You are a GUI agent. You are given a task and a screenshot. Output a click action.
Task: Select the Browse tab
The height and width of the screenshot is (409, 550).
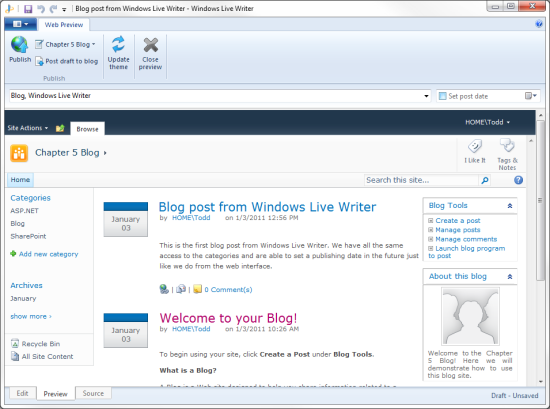tap(87, 129)
